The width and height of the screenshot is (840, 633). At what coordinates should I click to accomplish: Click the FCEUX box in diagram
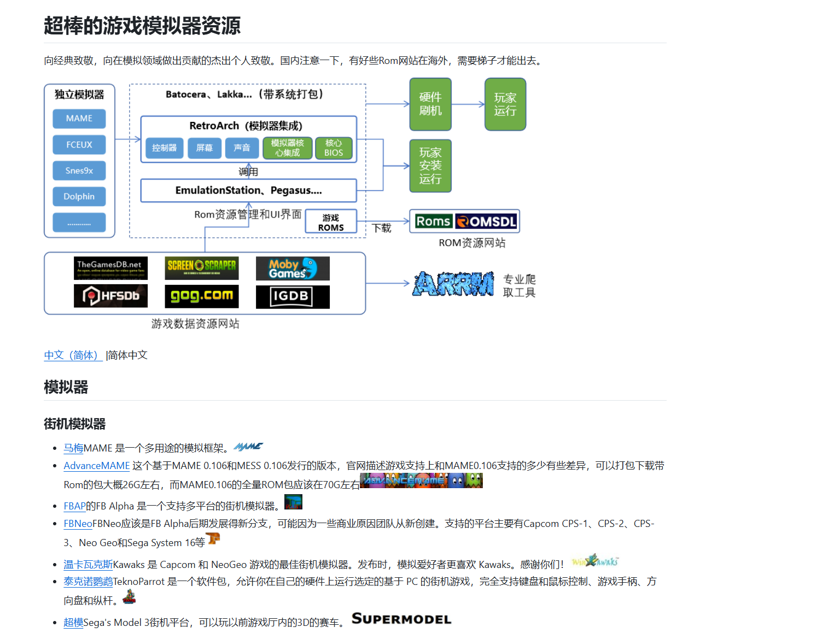coord(79,145)
